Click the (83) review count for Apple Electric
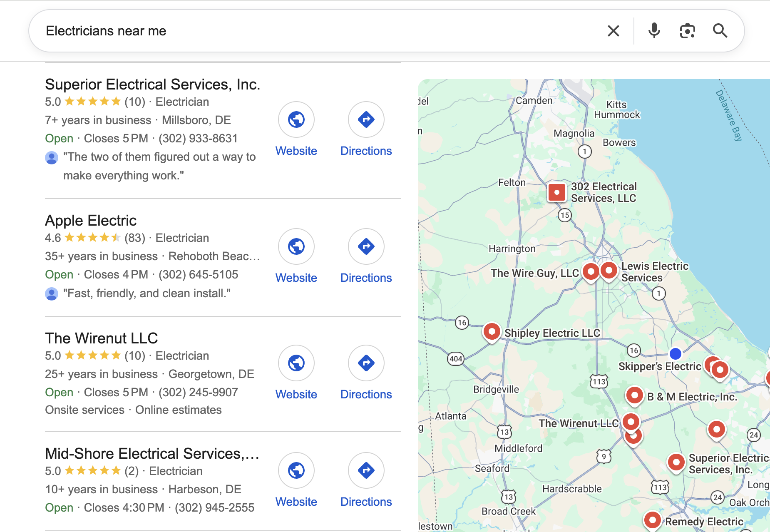The height and width of the screenshot is (532, 770). click(x=135, y=238)
